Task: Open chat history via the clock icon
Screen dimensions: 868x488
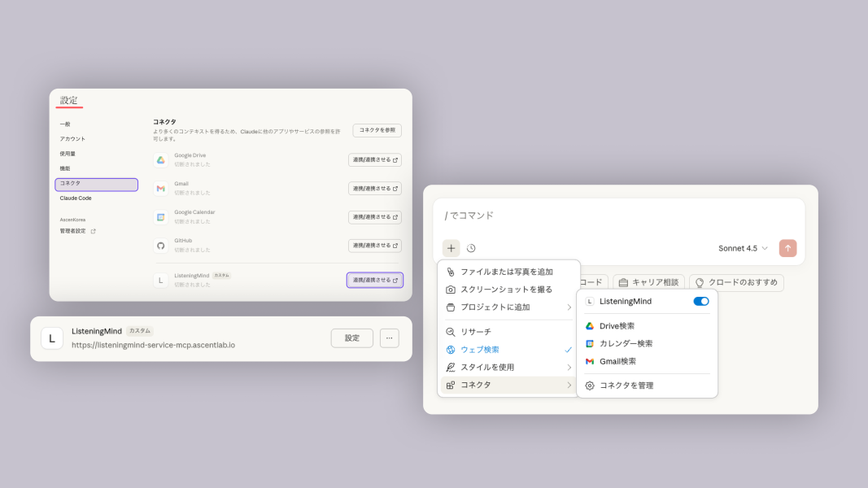Action: tap(469, 248)
